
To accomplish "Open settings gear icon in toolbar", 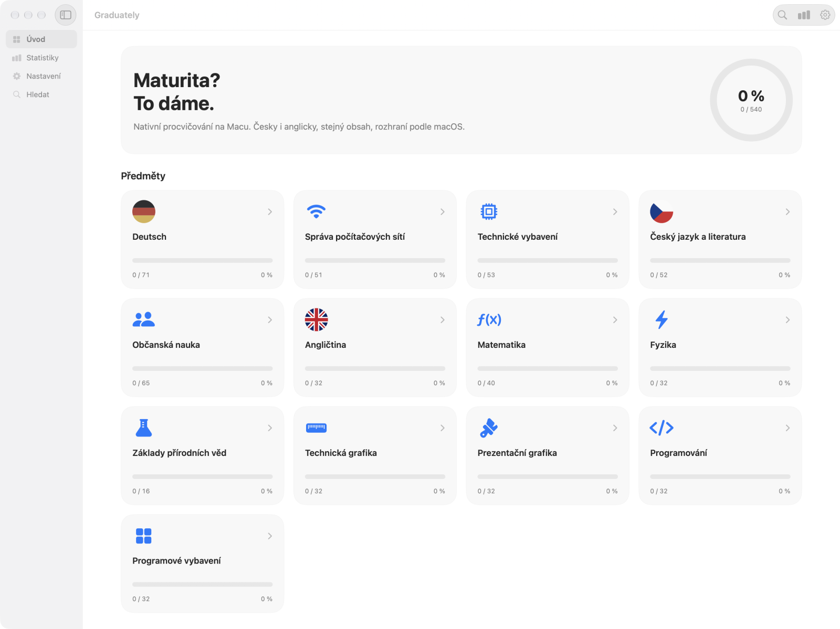I will 825,15.
